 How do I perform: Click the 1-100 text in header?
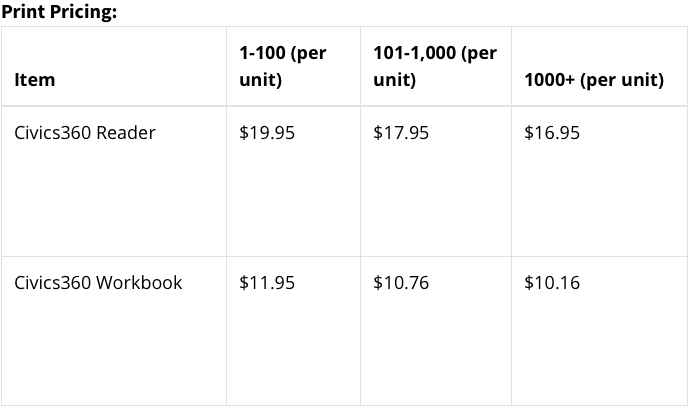point(262,53)
